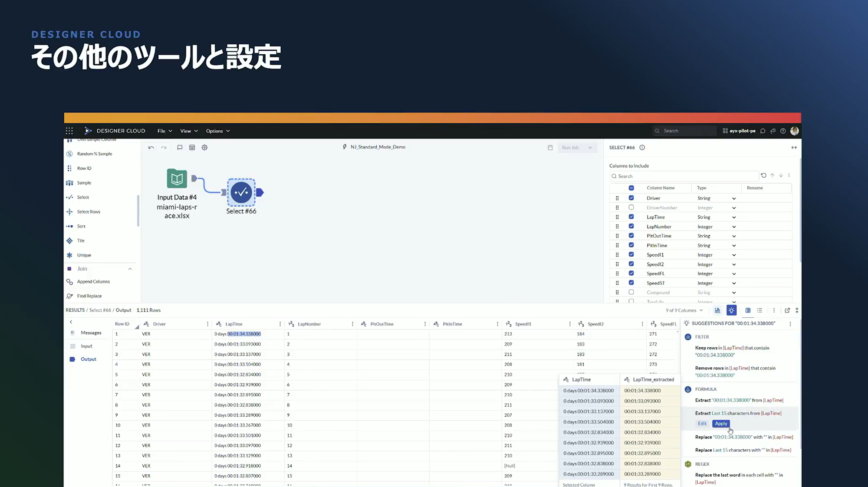The width and height of the screenshot is (868, 487).
Task: Expand the Run Job dropdown arrow
Action: pos(590,148)
